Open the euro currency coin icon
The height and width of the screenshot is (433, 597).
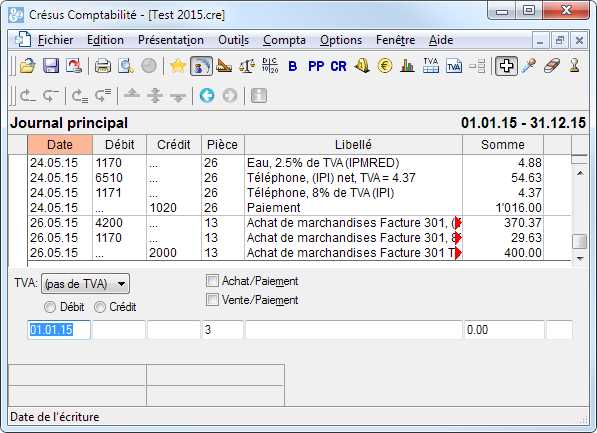coord(385,66)
